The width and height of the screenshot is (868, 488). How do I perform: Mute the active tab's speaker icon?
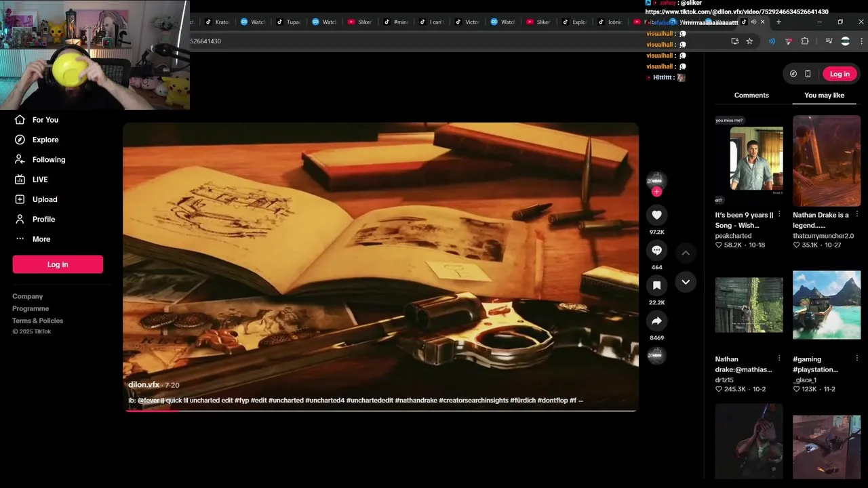pyautogui.click(x=753, y=22)
